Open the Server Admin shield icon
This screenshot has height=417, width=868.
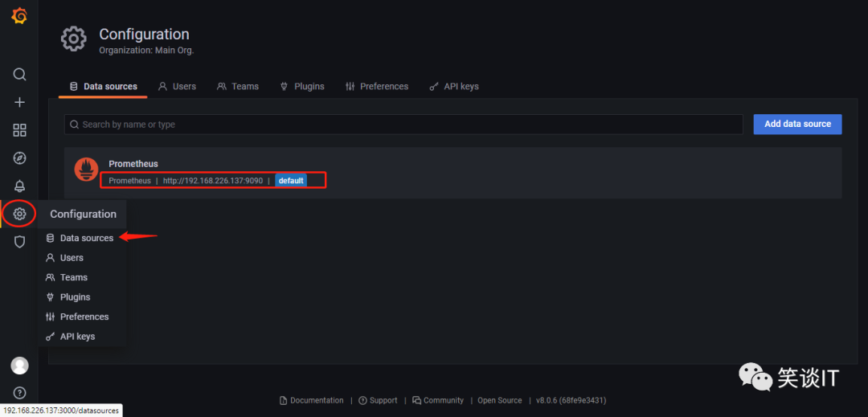click(19, 242)
